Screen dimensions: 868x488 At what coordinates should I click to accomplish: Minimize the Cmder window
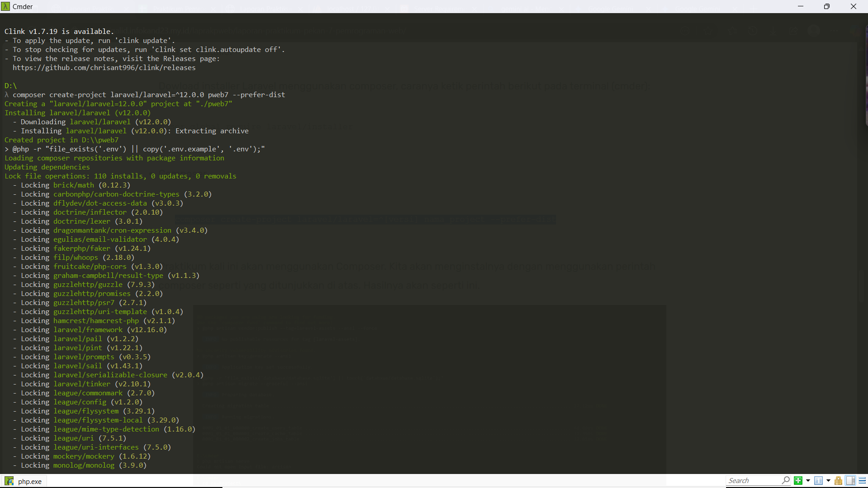coord(801,6)
